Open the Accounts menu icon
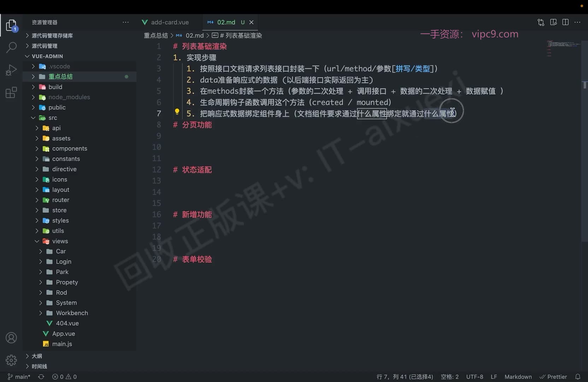Screen dimensions: 588x382 (11, 338)
